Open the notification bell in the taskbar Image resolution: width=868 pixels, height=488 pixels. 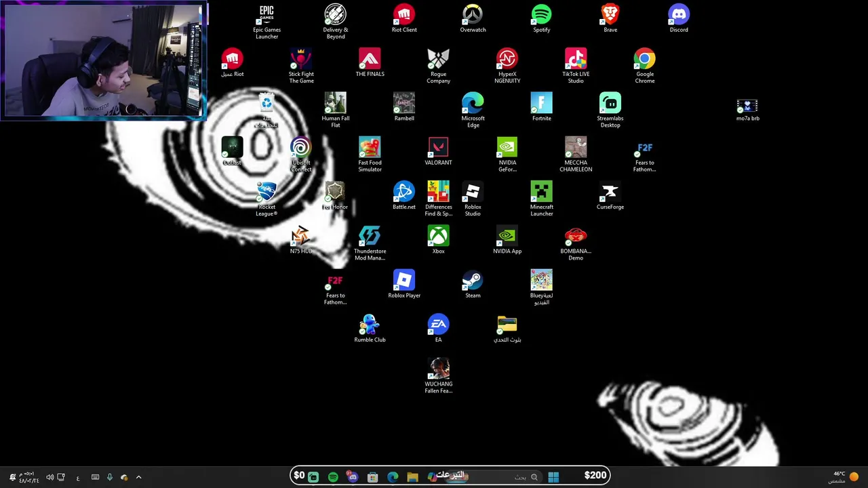point(12,477)
